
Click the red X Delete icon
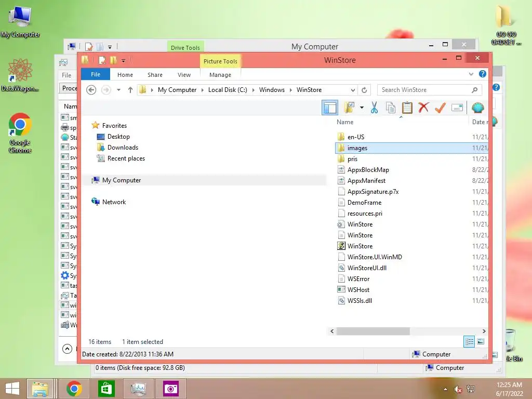pyautogui.click(x=423, y=108)
